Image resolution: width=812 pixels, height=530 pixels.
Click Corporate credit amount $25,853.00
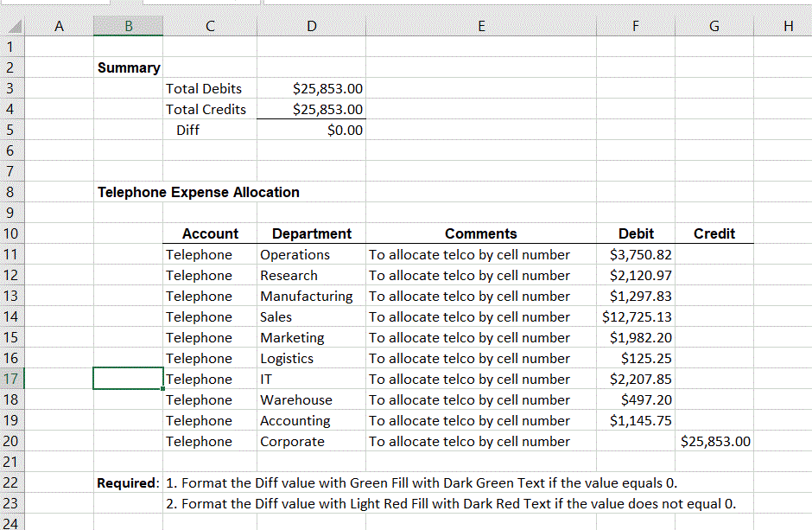coord(714,441)
